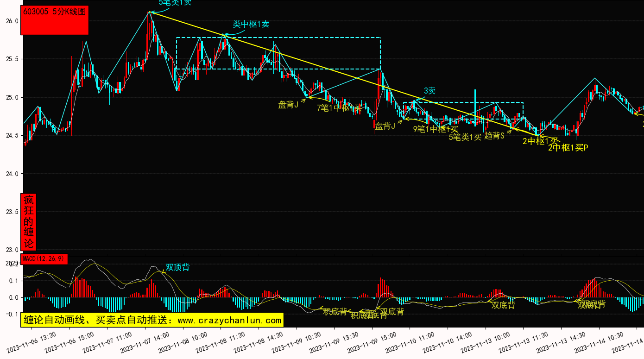The width and height of the screenshot is (644, 359).
Task: Select the 2023-11-06 15:00 time label
Action: click(x=69, y=342)
